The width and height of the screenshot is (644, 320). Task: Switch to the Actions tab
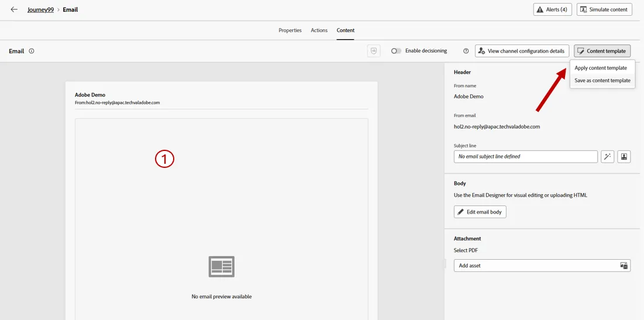(x=319, y=30)
